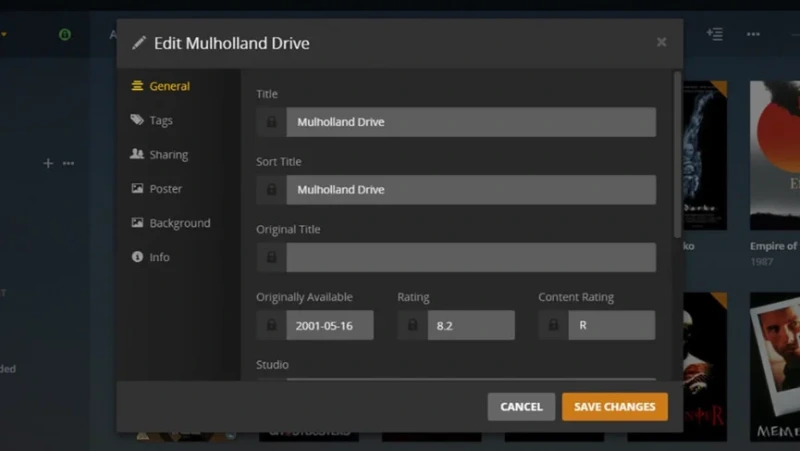Click the Empire of movie title link
Image resolution: width=800 pixels, height=451 pixels.
pyautogui.click(x=774, y=246)
